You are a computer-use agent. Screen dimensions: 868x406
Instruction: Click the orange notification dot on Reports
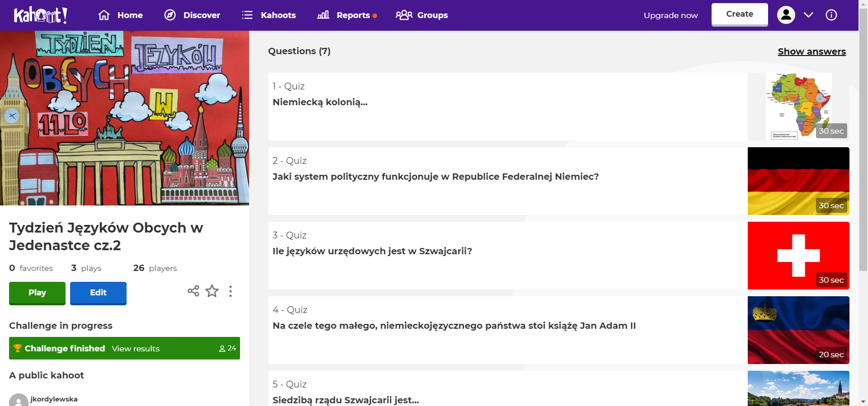coord(375,16)
